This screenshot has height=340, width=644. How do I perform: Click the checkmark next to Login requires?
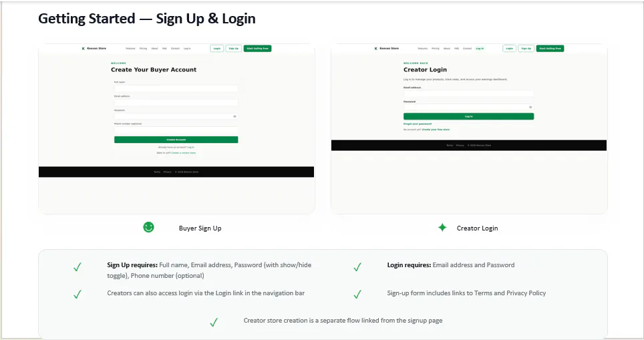click(357, 267)
